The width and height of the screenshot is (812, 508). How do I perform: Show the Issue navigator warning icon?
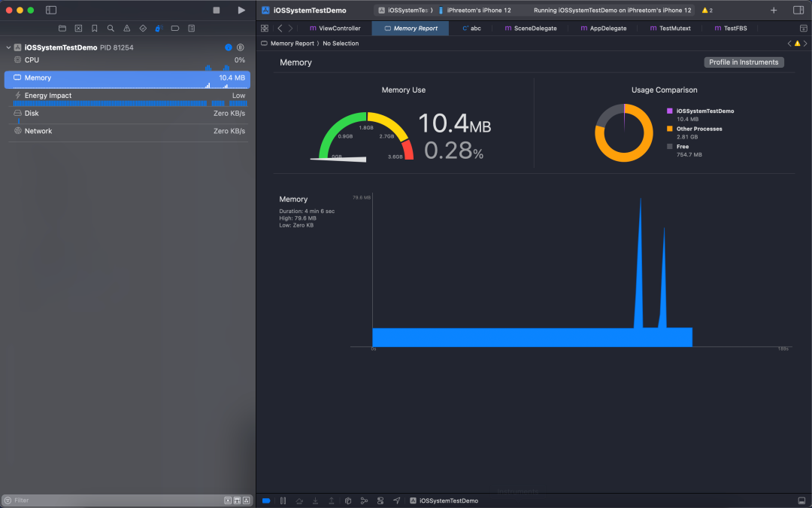(127, 29)
